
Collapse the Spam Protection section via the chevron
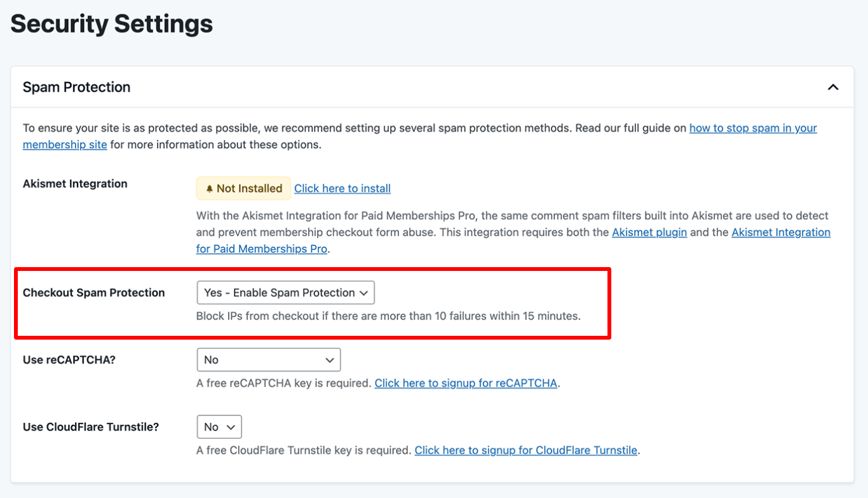[833, 86]
